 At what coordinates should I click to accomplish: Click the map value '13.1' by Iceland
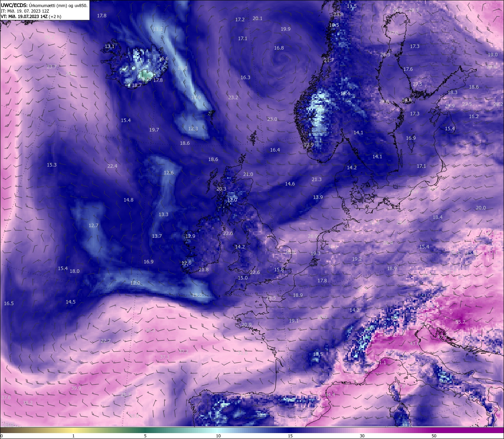click(109, 46)
